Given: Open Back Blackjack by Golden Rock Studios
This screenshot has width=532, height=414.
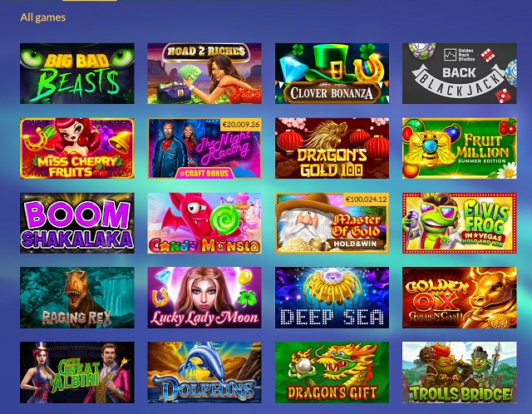Looking at the screenshot, I should (x=460, y=73).
